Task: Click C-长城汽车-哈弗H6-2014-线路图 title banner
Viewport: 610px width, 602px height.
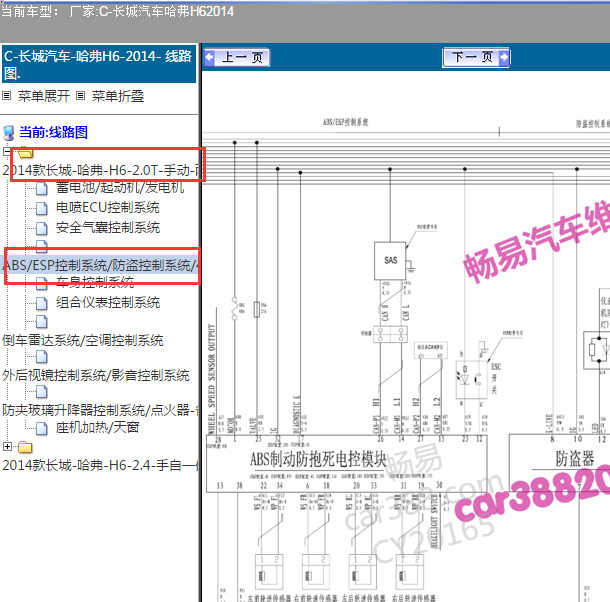Action: [99, 64]
